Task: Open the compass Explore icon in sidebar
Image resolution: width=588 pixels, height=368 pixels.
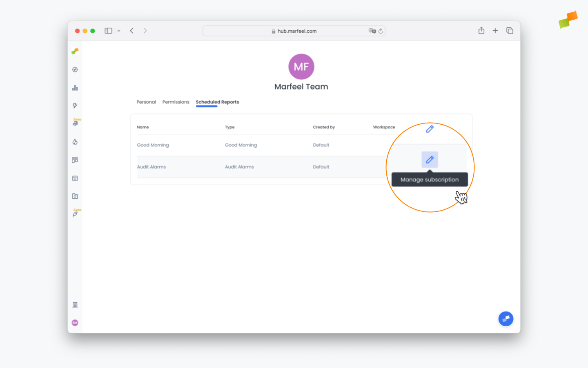Action: 75,70
